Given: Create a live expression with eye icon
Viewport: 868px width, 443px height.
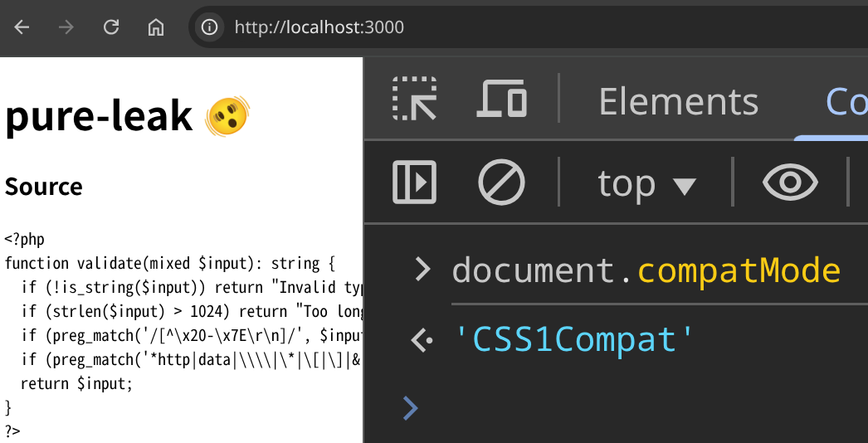Looking at the screenshot, I should point(790,182).
